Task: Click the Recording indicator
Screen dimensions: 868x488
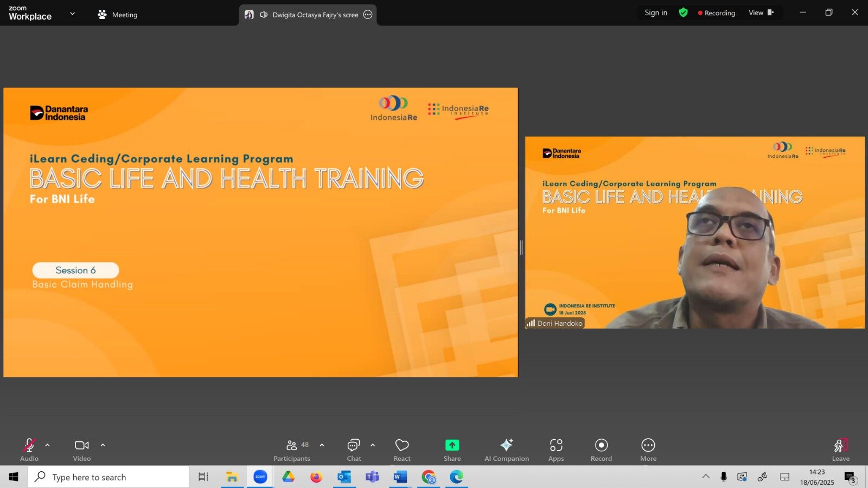Action: (717, 13)
